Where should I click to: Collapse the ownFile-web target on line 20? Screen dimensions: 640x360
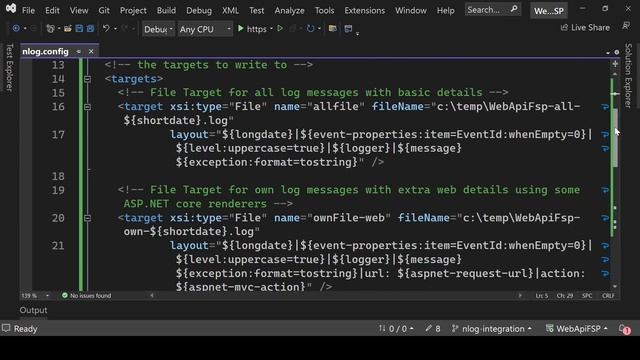tap(87, 218)
